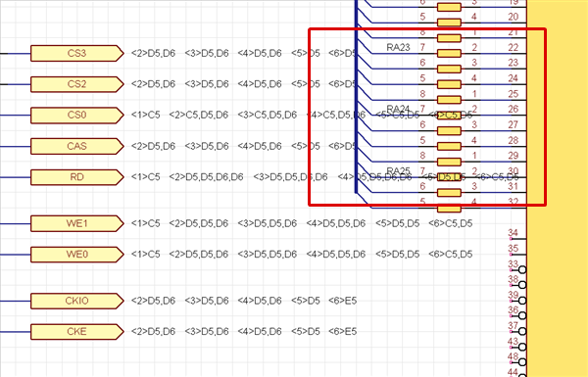Select the large yellow component body
The height and width of the screenshot is (377, 588).
558,188
